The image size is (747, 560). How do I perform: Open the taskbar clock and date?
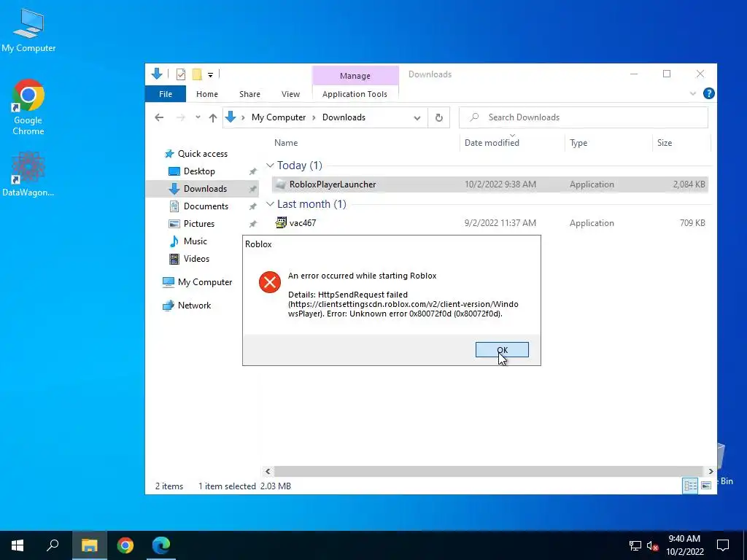click(x=684, y=545)
